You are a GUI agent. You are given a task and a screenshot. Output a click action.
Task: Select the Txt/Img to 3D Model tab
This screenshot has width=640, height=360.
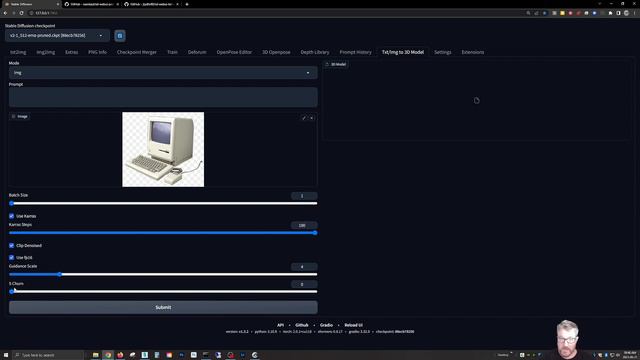[403, 52]
